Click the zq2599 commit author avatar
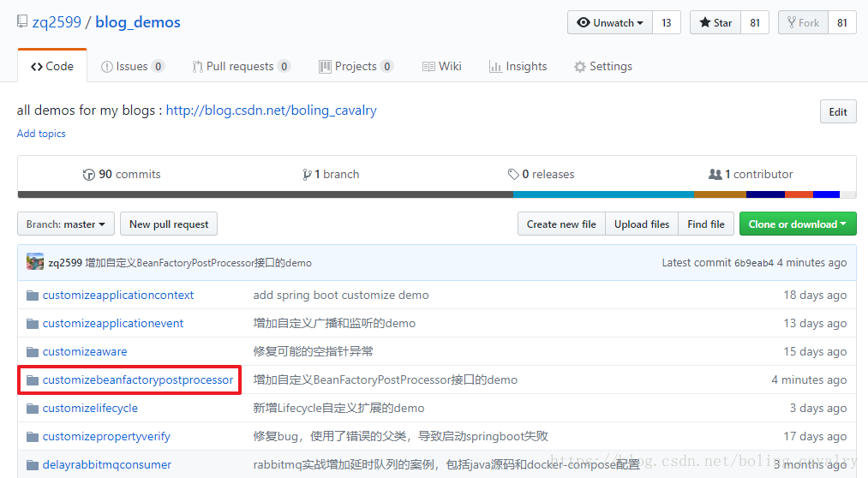The height and width of the screenshot is (478, 868). point(35,261)
